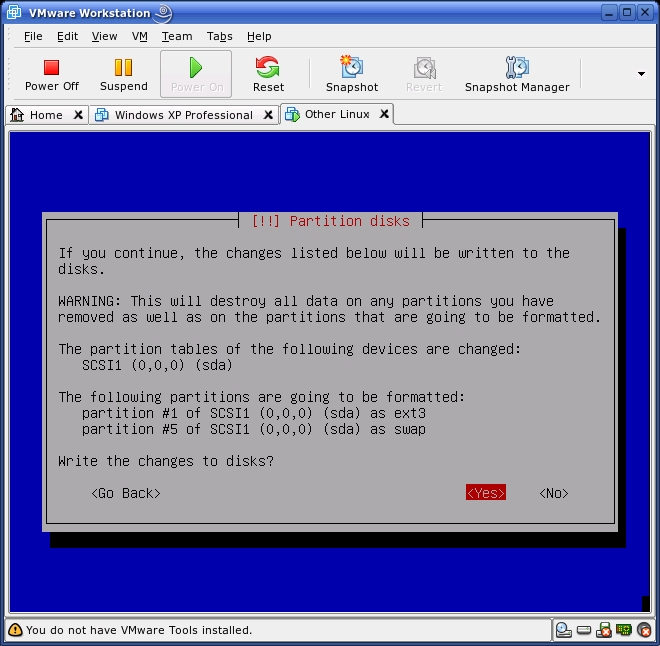Click the hard disk status icon
This screenshot has height=646, width=660.
pos(584,630)
